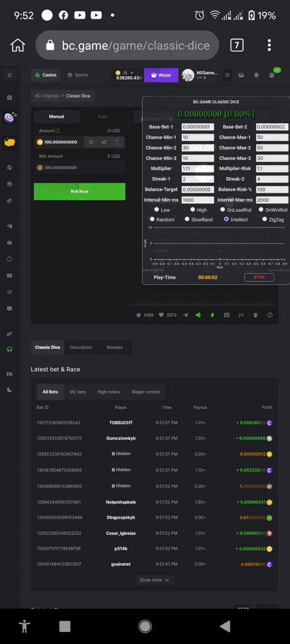Click the user avatar picture

coord(188,75)
